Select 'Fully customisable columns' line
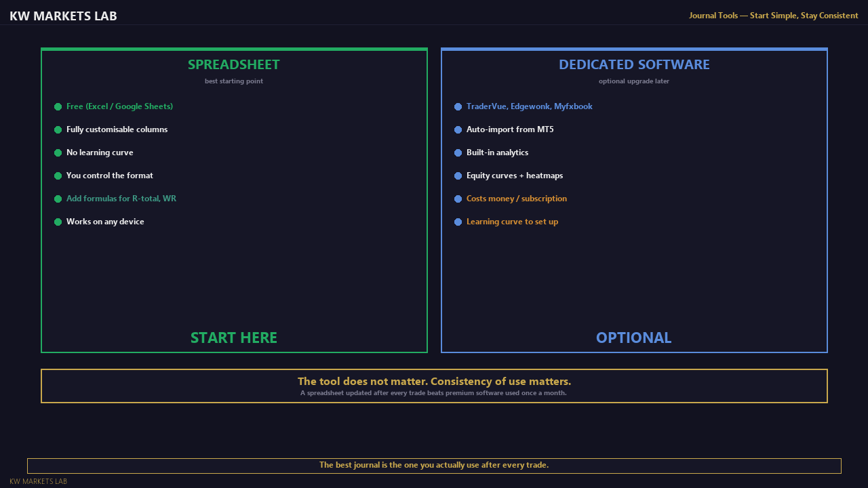868x488 pixels. coord(117,129)
